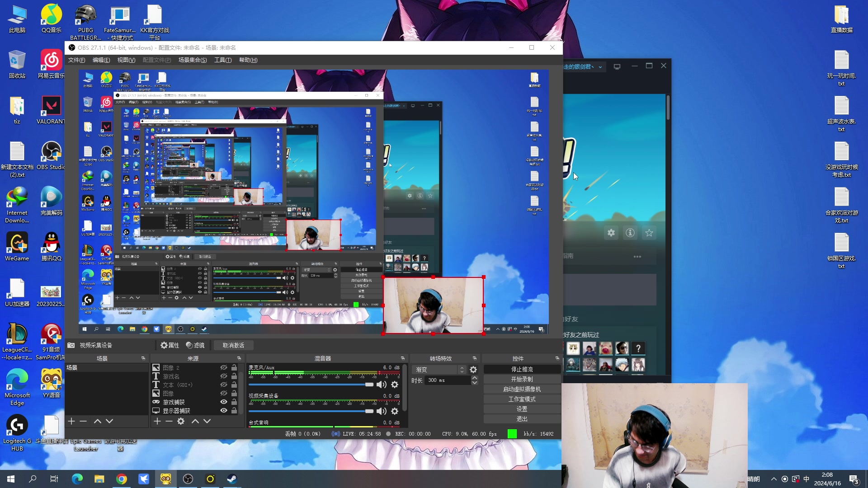Open the Windows Start menu
Viewport: 868px width, 488px height.
pos(11,479)
